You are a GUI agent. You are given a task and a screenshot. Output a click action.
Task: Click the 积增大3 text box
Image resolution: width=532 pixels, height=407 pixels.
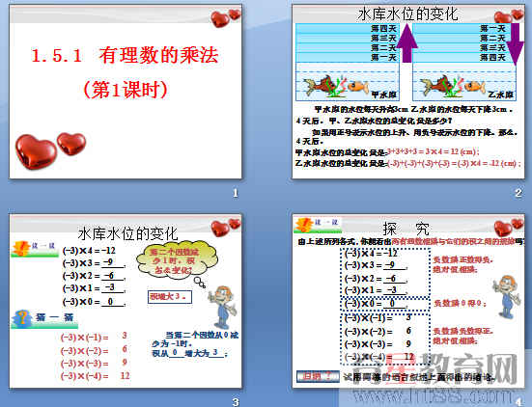coord(170,297)
